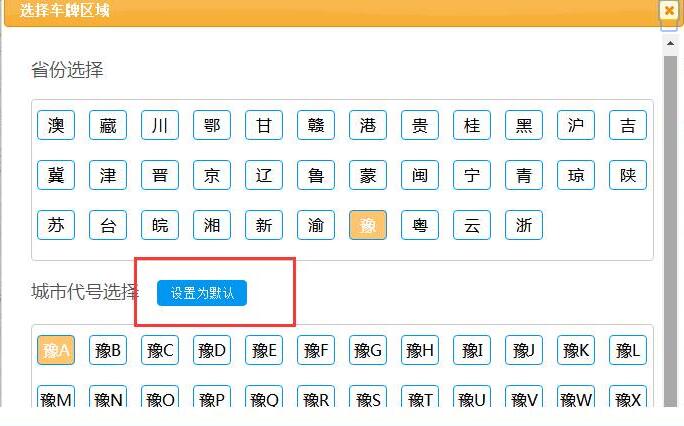This screenshot has width=684, height=426.
Task: Close the 选择车牌区域 dialog
Action: coord(669,10)
